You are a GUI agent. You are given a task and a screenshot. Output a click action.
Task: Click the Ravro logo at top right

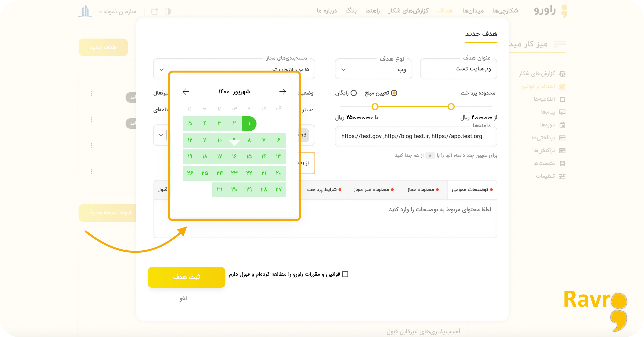(x=550, y=11)
